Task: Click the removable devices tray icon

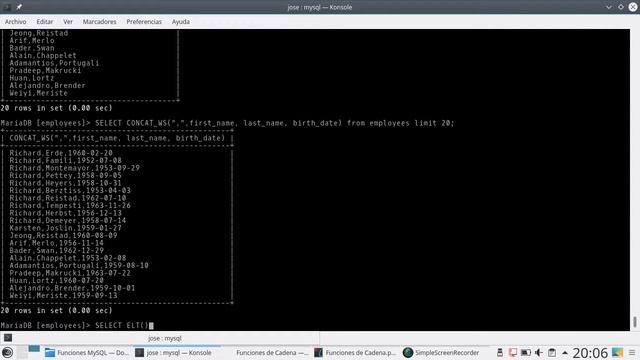Action: coord(500,353)
